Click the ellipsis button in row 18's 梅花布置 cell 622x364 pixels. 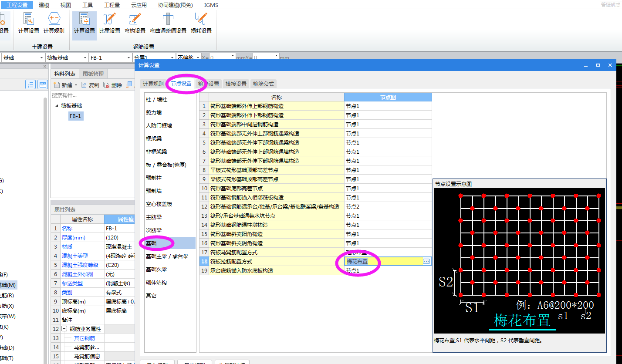(x=426, y=261)
